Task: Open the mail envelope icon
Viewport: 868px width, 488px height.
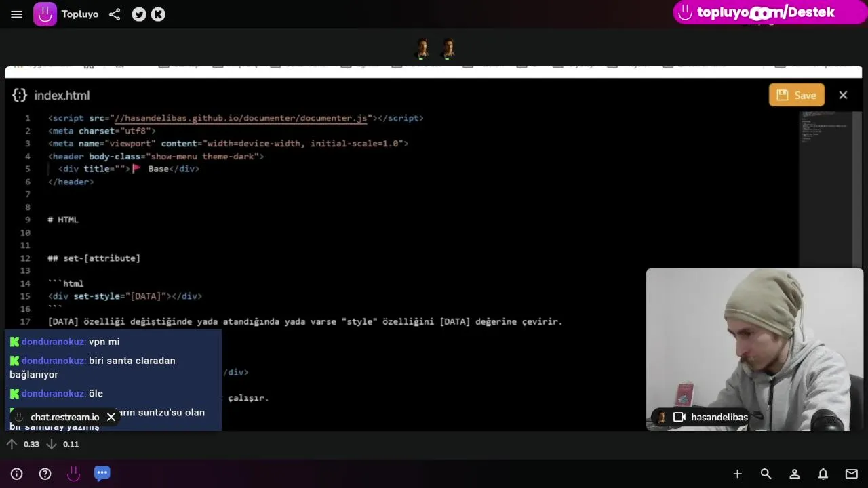Action: (x=851, y=474)
